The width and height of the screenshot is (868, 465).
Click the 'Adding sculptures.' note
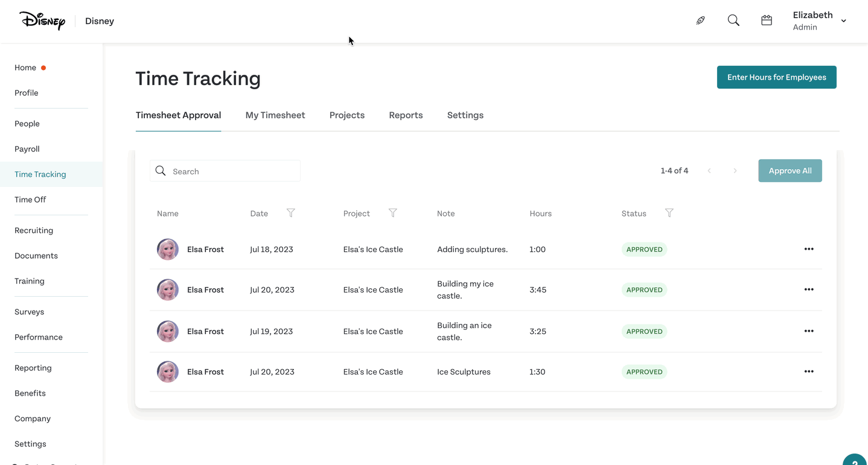473,249
